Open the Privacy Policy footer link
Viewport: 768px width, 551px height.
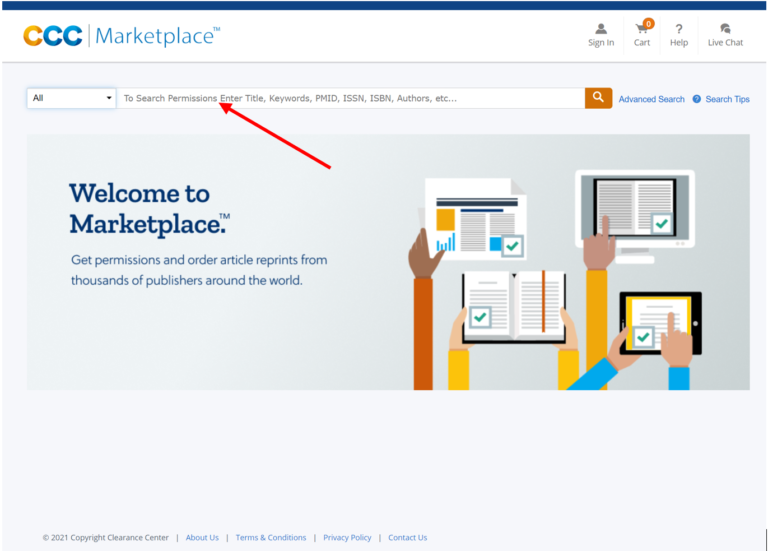pyautogui.click(x=347, y=537)
